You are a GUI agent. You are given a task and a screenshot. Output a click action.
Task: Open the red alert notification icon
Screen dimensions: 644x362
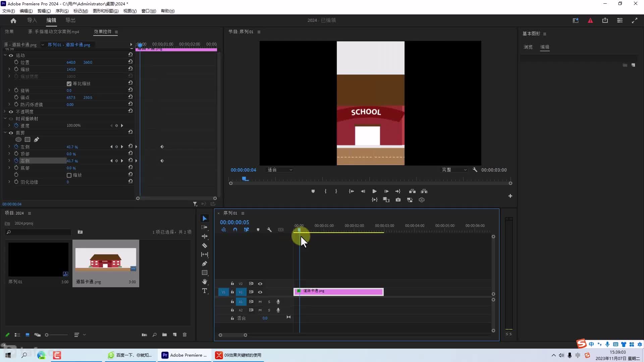click(590, 20)
